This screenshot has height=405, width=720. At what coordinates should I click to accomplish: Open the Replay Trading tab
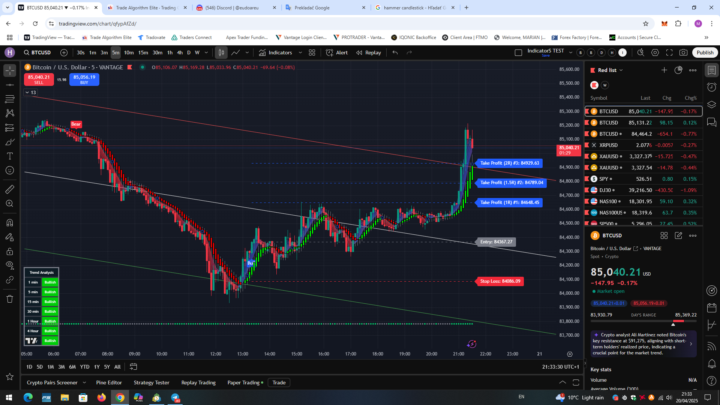point(198,382)
